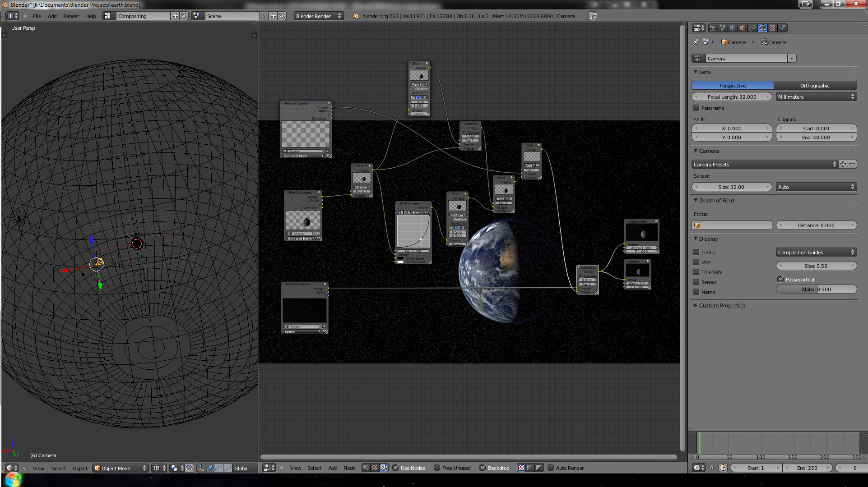Open Object properties cube tab
The height and width of the screenshot is (487, 868).
coord(743,28)
